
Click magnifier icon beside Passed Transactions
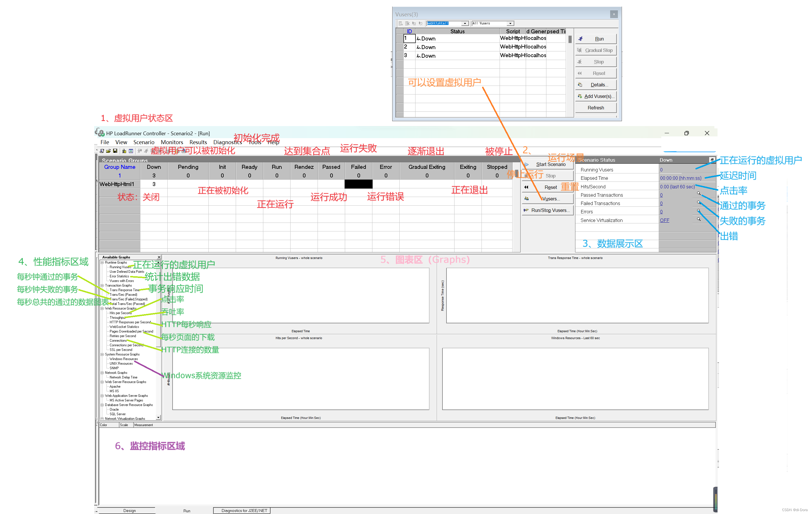tap(699, 194)
